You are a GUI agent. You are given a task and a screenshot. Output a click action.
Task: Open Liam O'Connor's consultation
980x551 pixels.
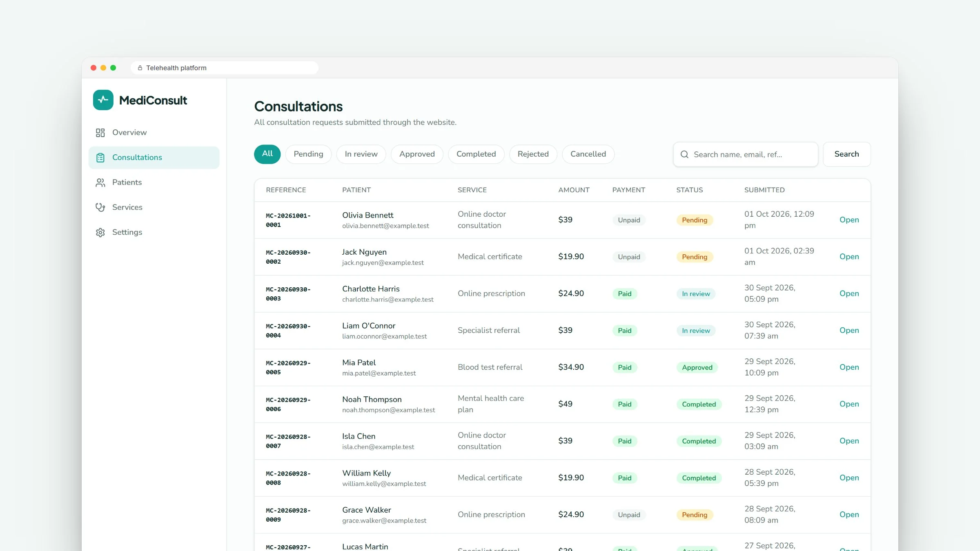(849, 331)
